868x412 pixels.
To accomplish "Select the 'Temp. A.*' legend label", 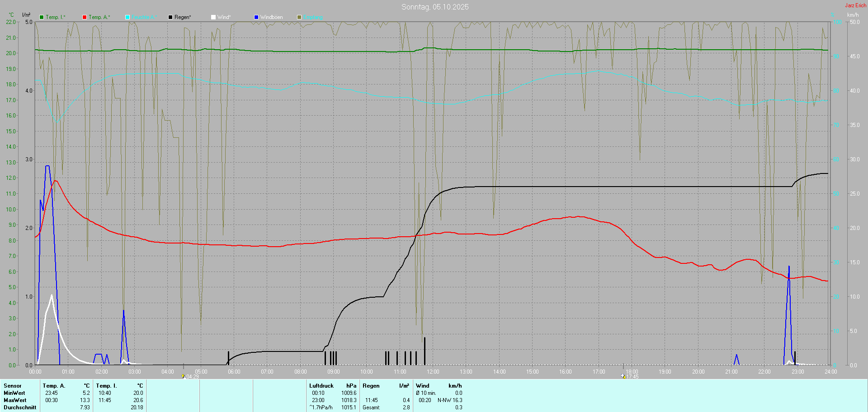I will click(x=99, y=17).
